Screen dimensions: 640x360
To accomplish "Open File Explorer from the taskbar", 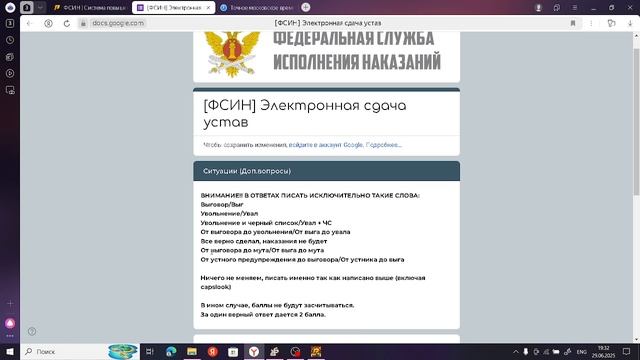I will [x=191, y=351].
